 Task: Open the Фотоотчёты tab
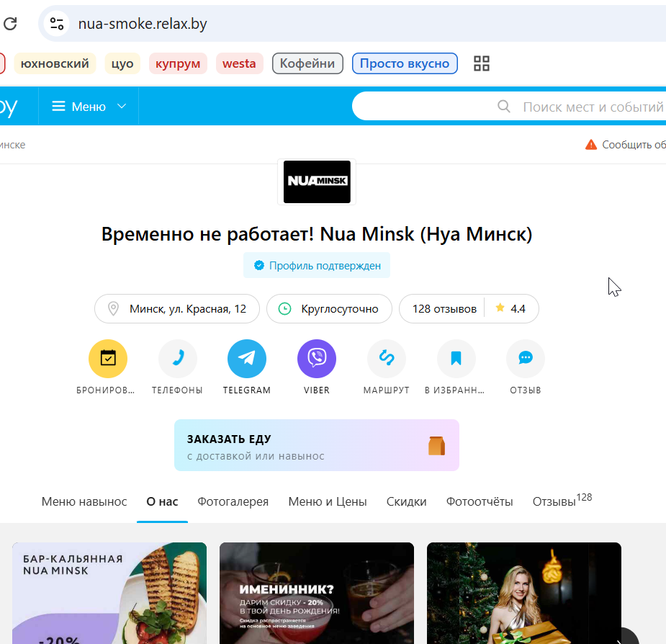[480, 502]
